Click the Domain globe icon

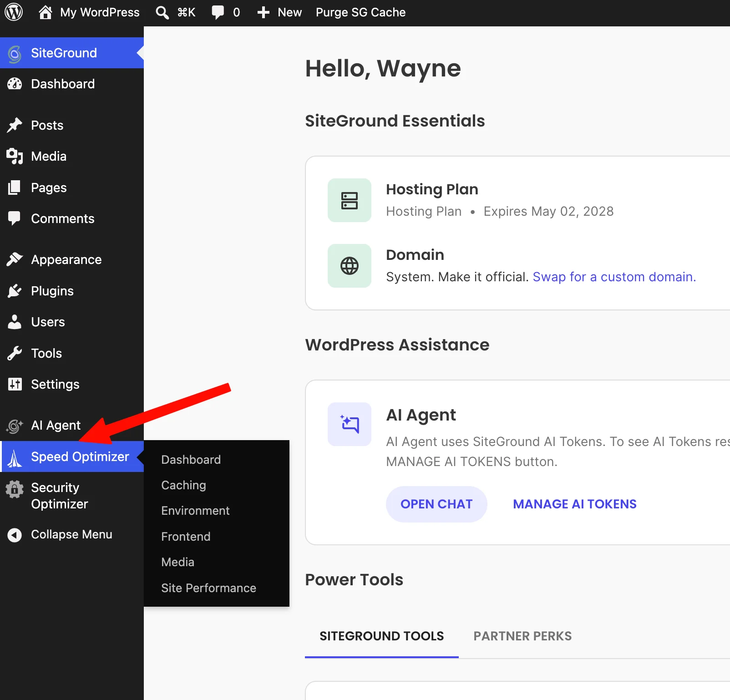click(350, 266)
